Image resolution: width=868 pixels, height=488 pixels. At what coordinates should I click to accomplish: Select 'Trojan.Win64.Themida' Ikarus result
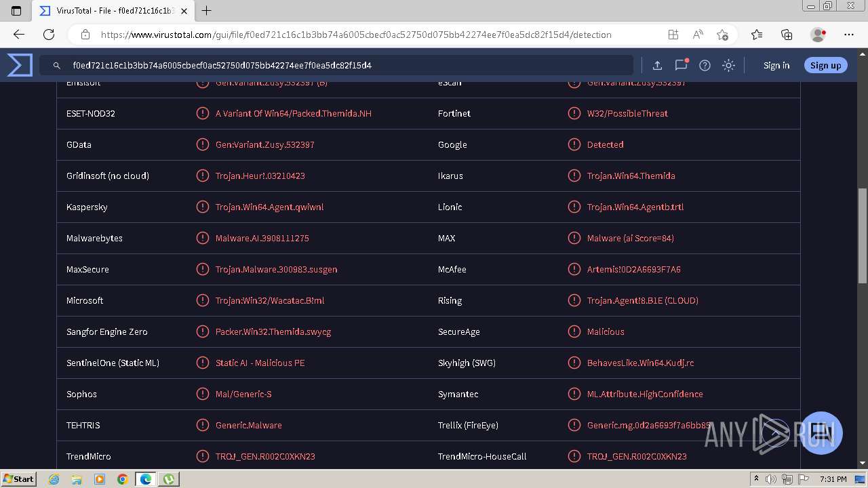[631, 176]
